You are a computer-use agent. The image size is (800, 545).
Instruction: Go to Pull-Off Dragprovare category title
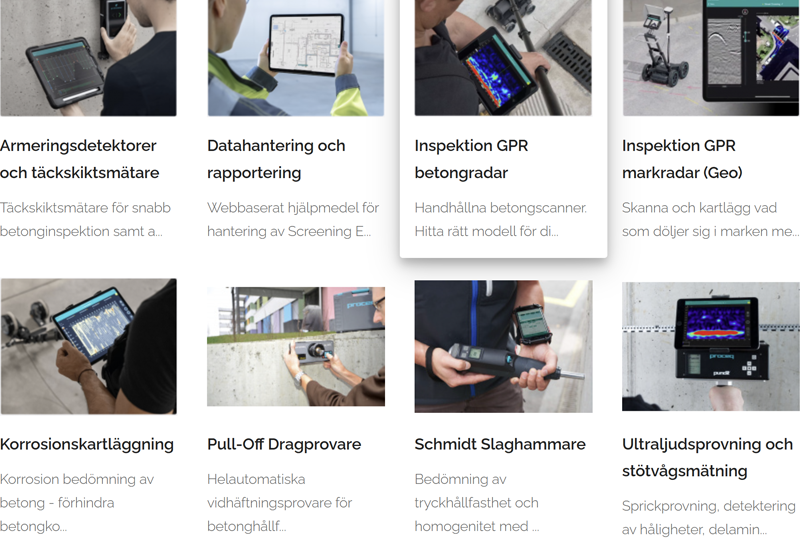[284, 444]
